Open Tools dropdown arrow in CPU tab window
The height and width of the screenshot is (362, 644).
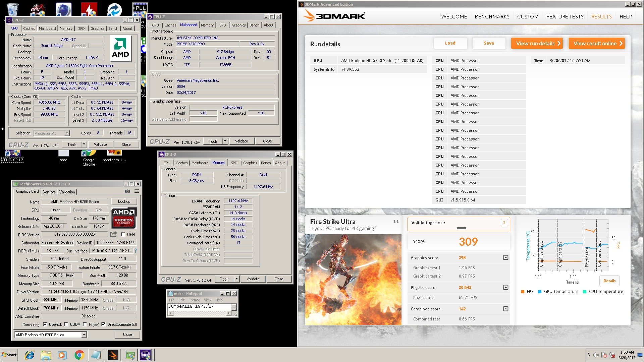pyautogui.click(x=84, y=144)
